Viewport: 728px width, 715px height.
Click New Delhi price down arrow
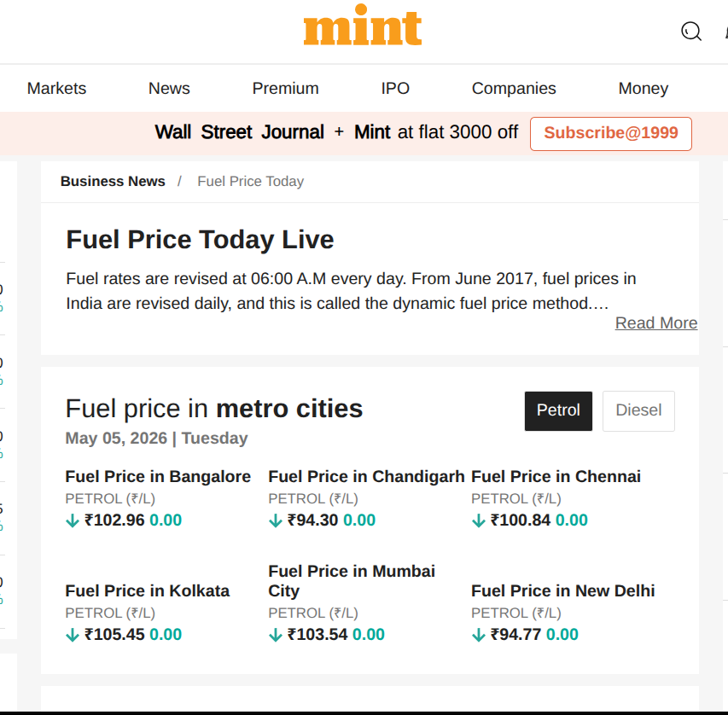click(478, 635)
